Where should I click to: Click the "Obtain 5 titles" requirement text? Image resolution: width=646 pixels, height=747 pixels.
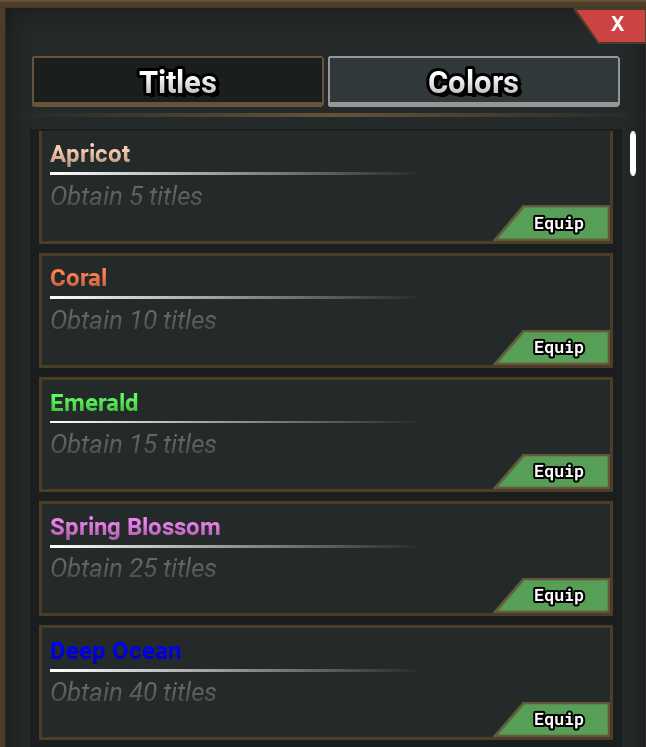pos(126,196)
